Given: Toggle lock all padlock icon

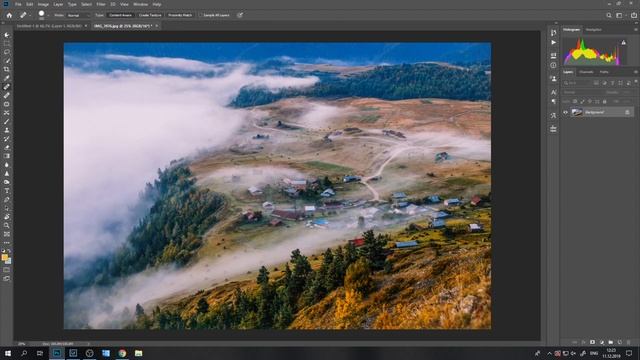Looking at the screenshot, I should point(604,101).
